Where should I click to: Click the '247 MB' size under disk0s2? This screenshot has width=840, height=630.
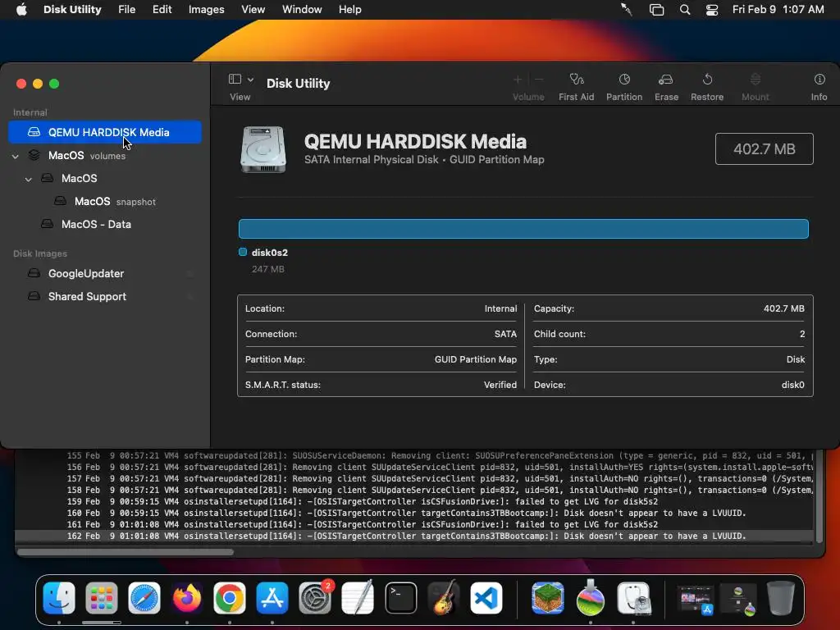(x=268, y=269)
